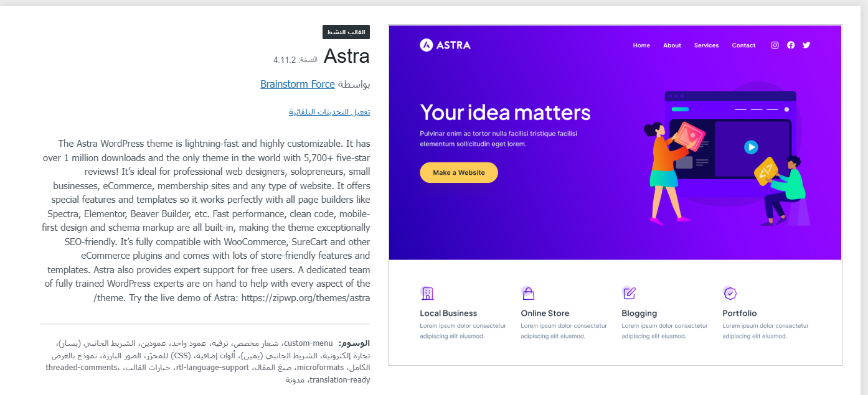Open Services in the preview navigation
This screenshot has height=395, width=868.
click(x=706, y=45)
